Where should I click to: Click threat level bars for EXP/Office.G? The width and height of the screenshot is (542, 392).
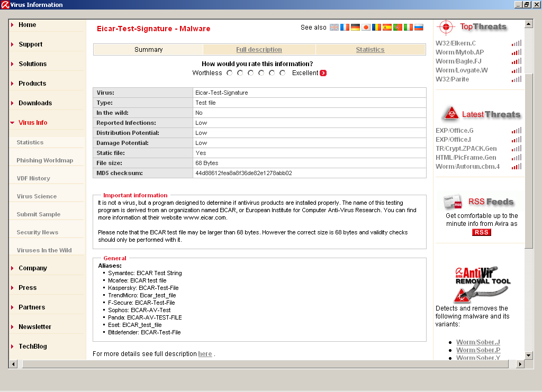(x=517, y=131)
